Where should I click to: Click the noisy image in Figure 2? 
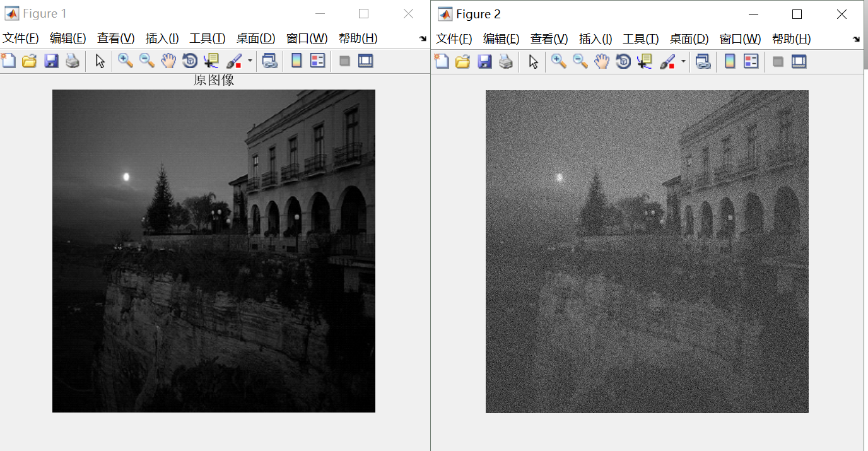click(647, 252)
